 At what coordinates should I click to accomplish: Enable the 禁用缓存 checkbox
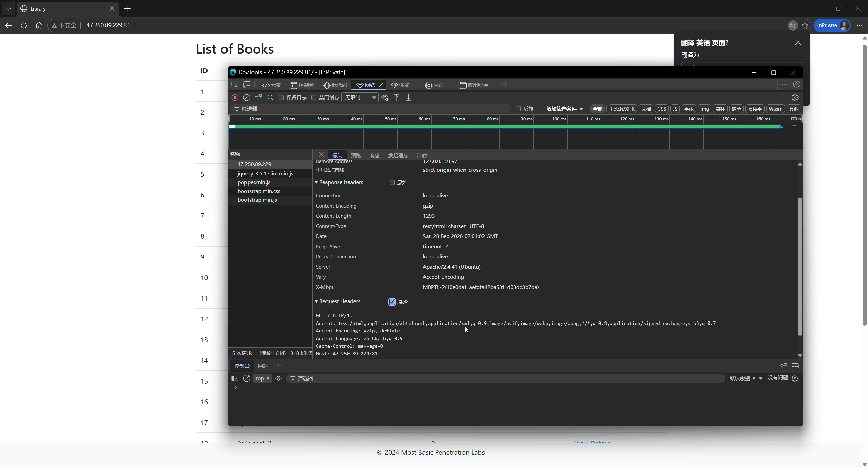click(x=314, y=98)
